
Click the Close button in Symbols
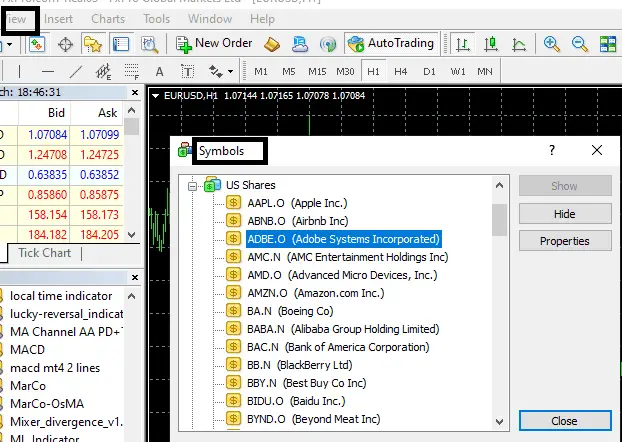click(565, 421)
